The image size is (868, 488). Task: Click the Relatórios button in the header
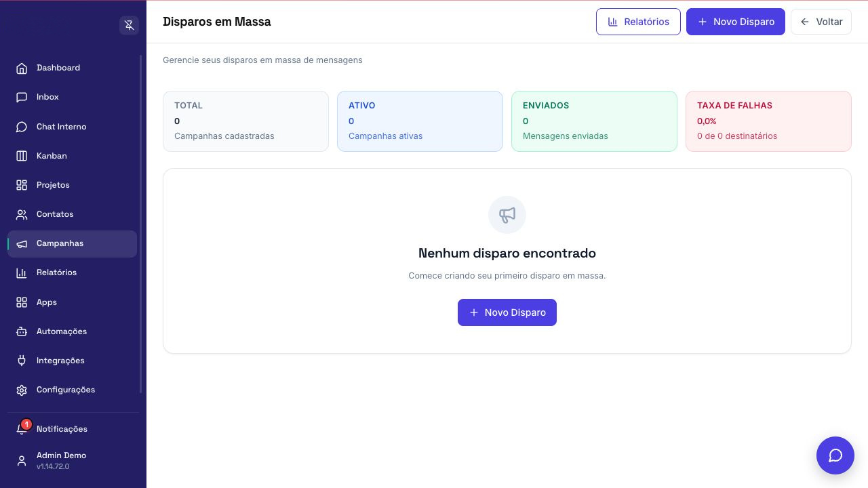638,22
